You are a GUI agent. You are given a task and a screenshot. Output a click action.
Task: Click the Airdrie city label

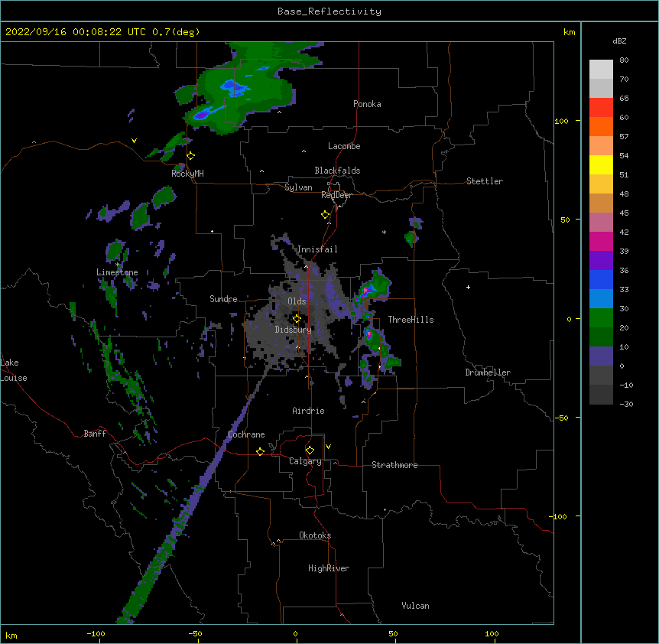[308, 411]
